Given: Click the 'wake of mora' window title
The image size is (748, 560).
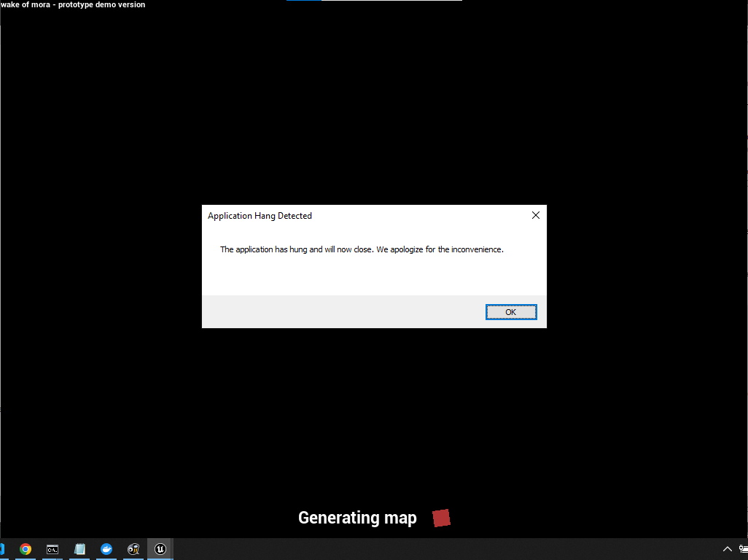Looking at the screenshot, I should [72, 5].
